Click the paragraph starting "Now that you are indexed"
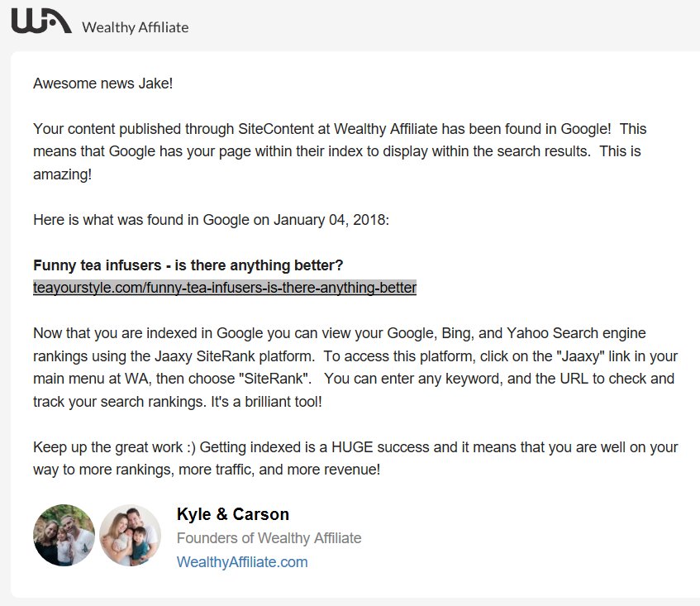 354,368
